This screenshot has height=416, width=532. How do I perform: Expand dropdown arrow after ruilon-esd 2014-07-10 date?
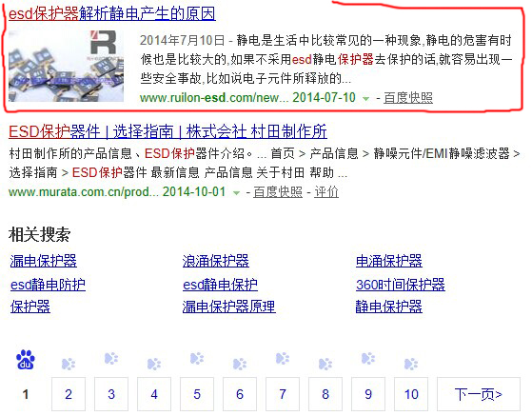(x=365, y=99)
